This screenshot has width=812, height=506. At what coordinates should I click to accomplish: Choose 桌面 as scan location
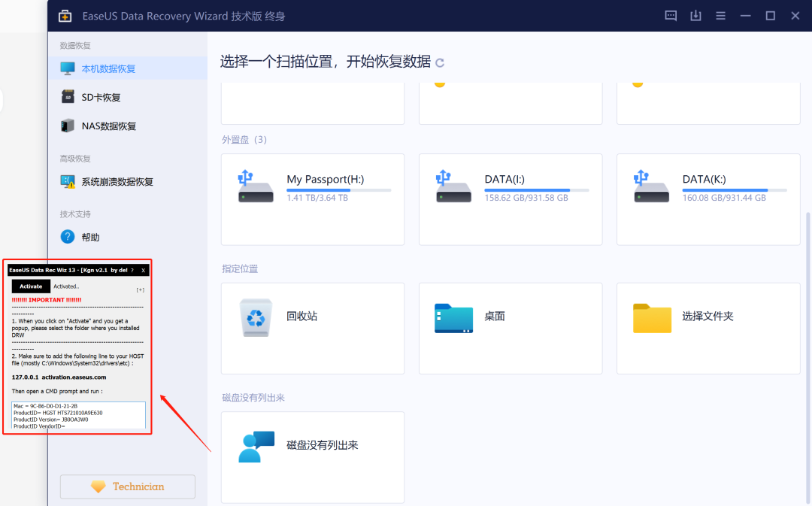point(511,329)
